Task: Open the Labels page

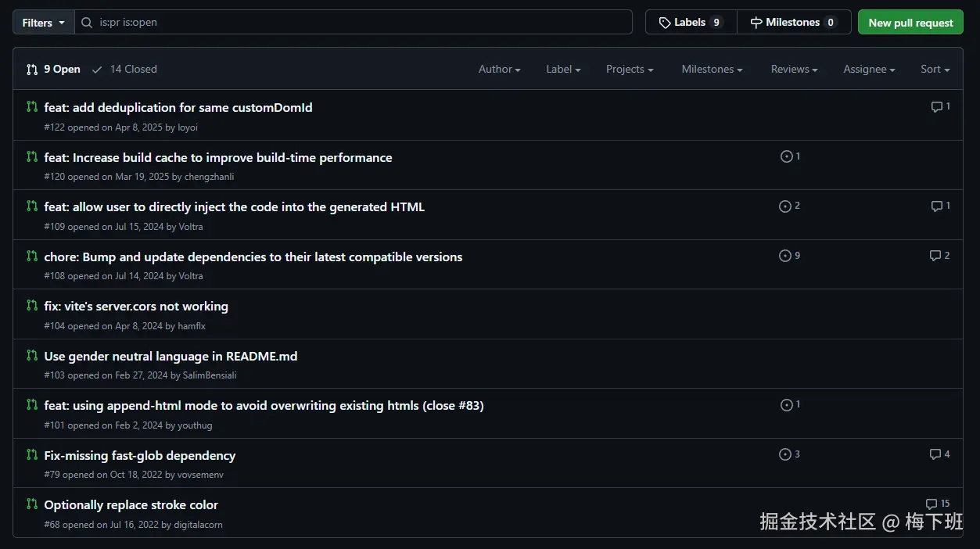Action: click(x=691, y=23)
